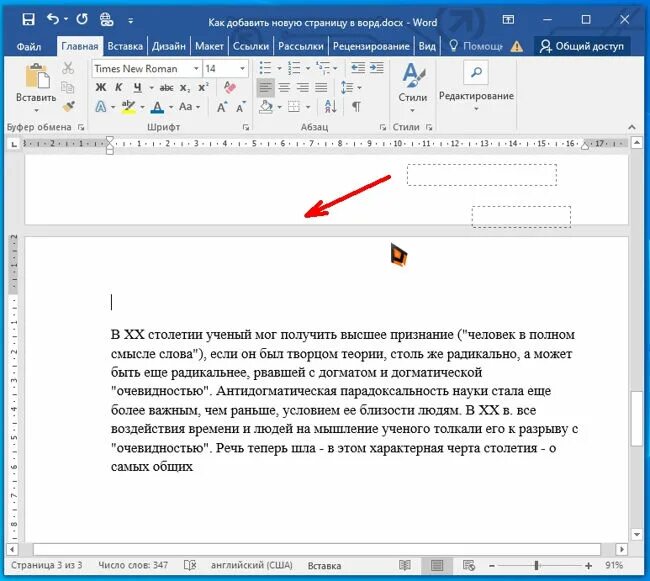Clear all formatting with eraser icon
Viewport: 650px width, 581px height.
tap(230, 87)
